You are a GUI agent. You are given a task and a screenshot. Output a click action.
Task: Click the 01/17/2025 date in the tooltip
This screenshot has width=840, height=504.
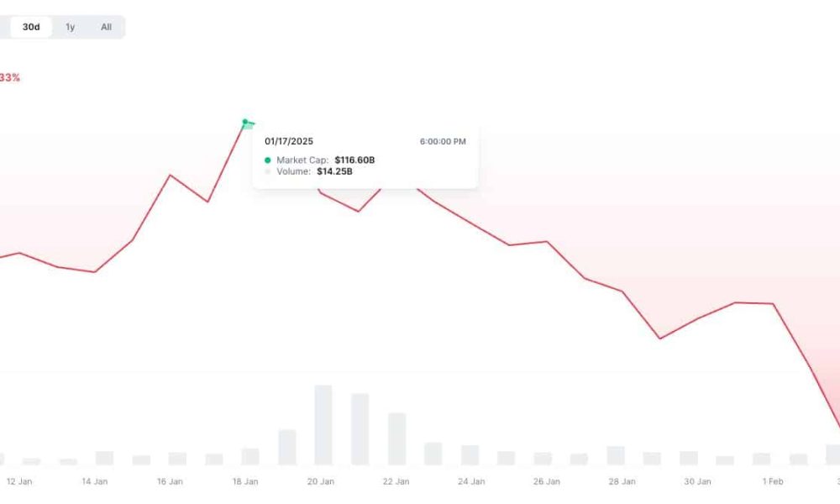(x=289, y=141)
